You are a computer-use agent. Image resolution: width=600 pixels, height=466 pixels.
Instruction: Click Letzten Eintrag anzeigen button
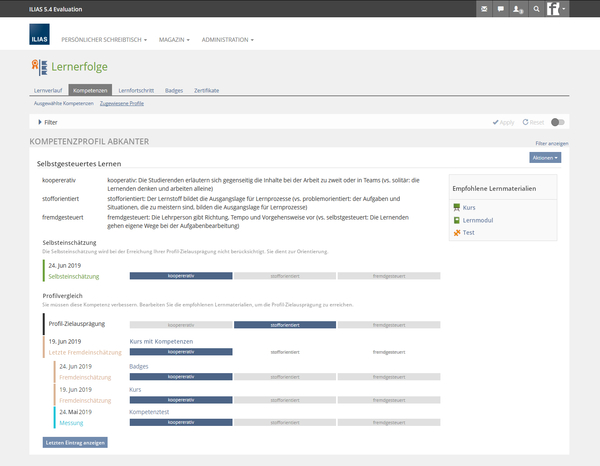[75, 442]
